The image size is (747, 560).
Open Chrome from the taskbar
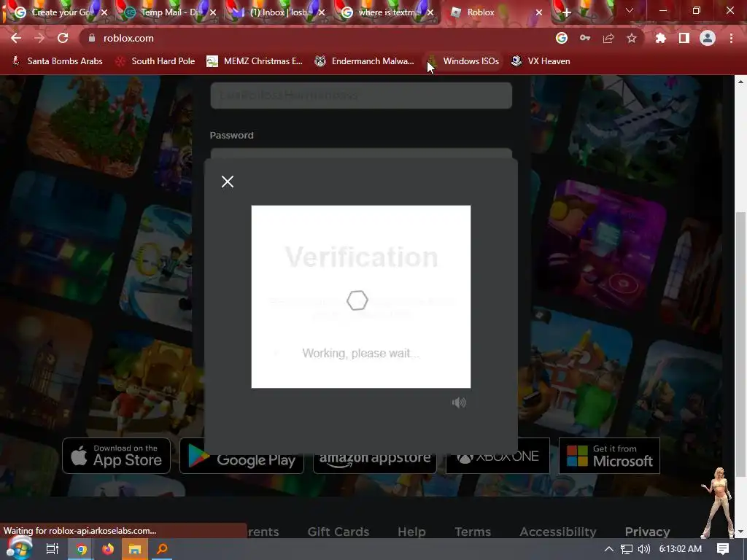tap(82, 549)
